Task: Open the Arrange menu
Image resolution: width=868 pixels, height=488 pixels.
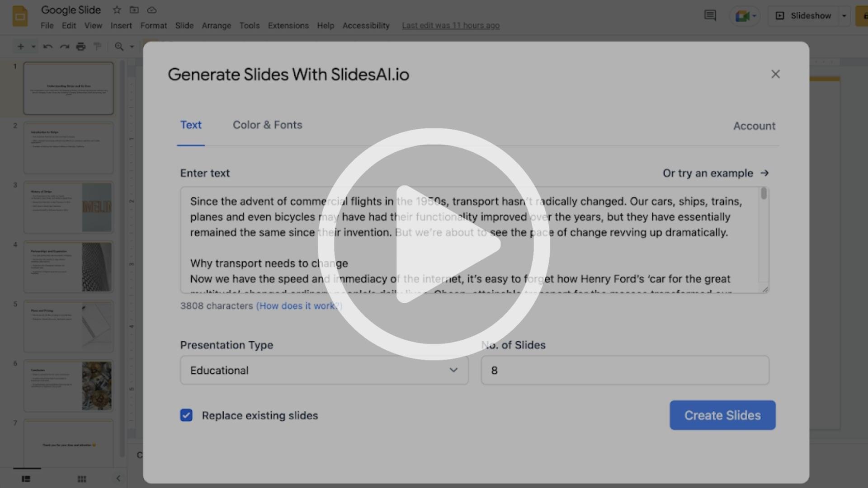Action: (217, 25)
